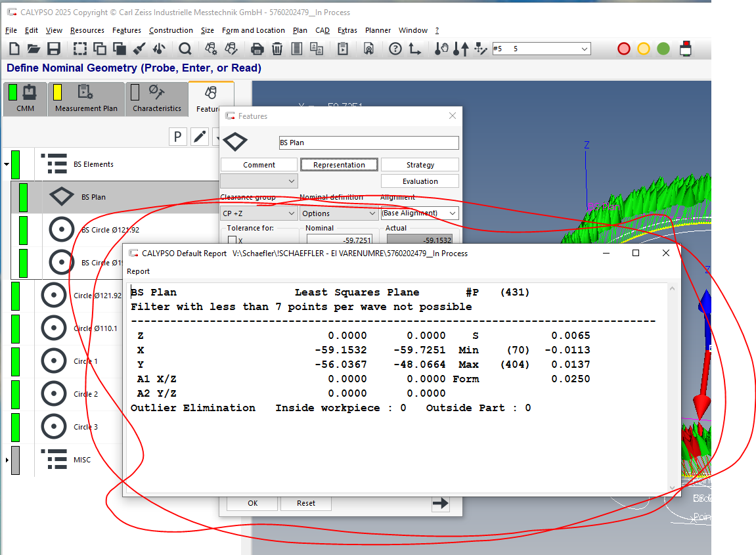Screen dimensions: 756x555
Task: Tick the X tolerance checkbox
Action: (x=232, y=241)
